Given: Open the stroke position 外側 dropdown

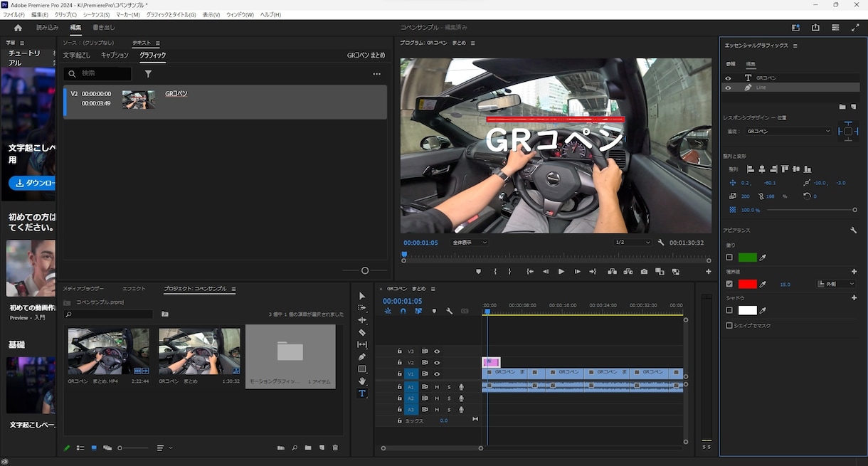Looking at the screenshot, I should click(836, 284).
